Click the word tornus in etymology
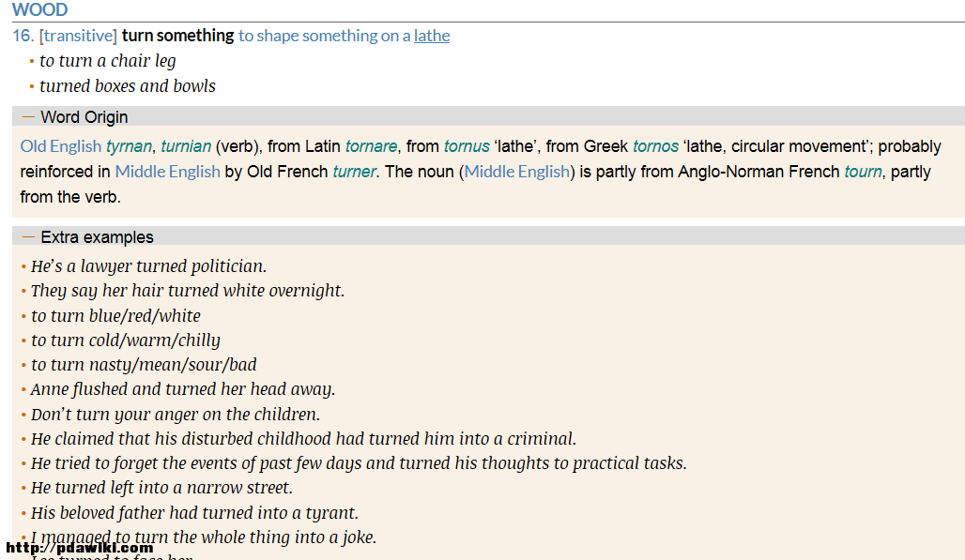 (467, 146)
